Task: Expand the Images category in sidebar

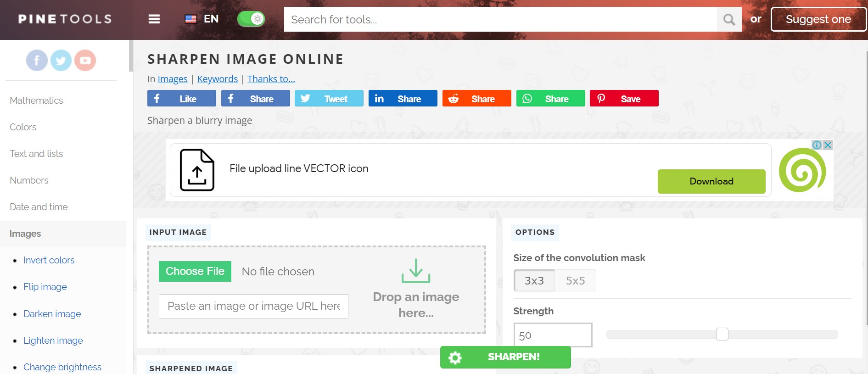Action: point(25,234)
